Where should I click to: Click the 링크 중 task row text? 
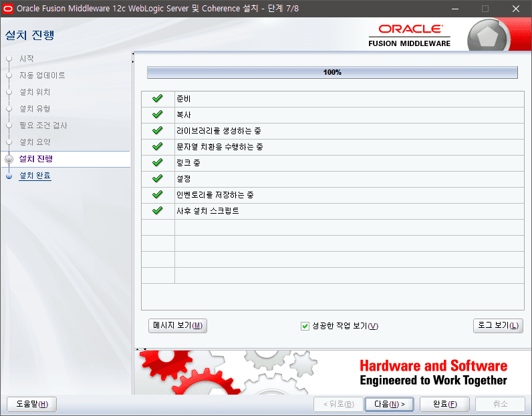(188, 163)
